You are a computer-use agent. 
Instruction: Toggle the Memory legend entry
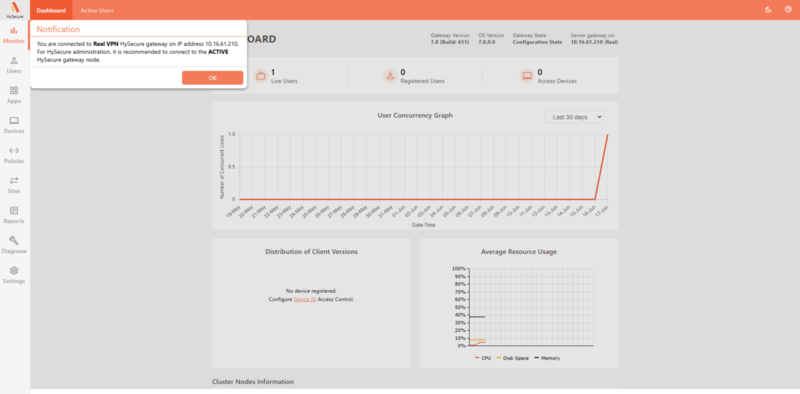click(x=547, y=358)
